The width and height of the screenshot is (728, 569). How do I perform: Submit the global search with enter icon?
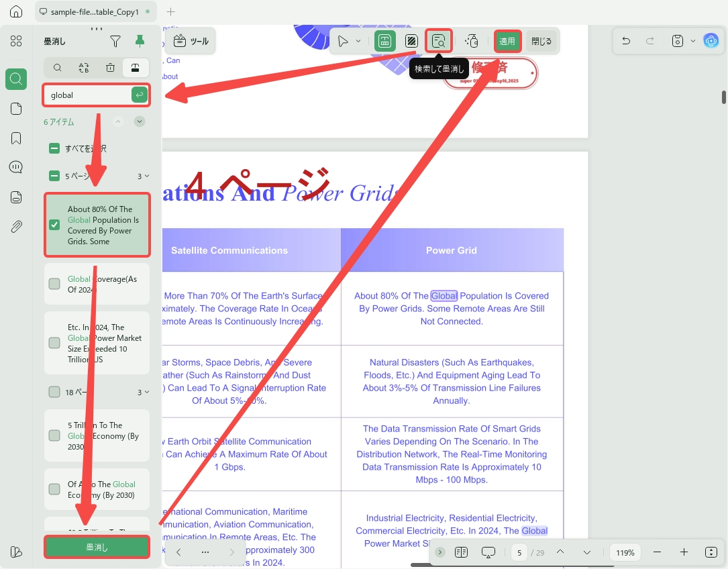pyautogui.click(x=140, y=95)
